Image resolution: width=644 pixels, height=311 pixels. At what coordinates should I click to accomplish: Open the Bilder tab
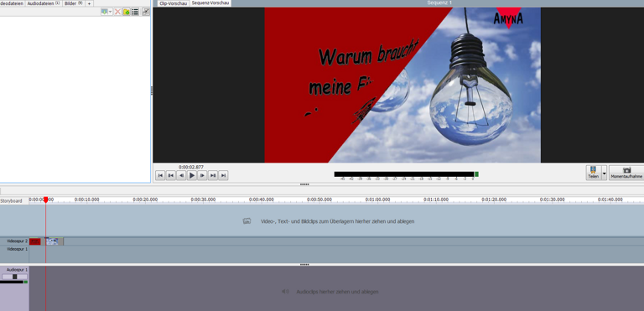(73, 3)
